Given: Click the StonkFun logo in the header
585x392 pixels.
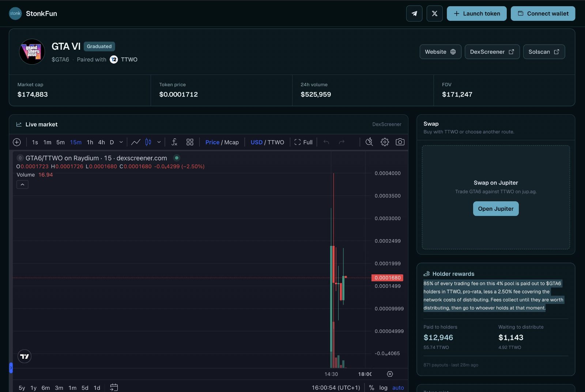Looking at the screenshot, I should (x=15, y=14).
